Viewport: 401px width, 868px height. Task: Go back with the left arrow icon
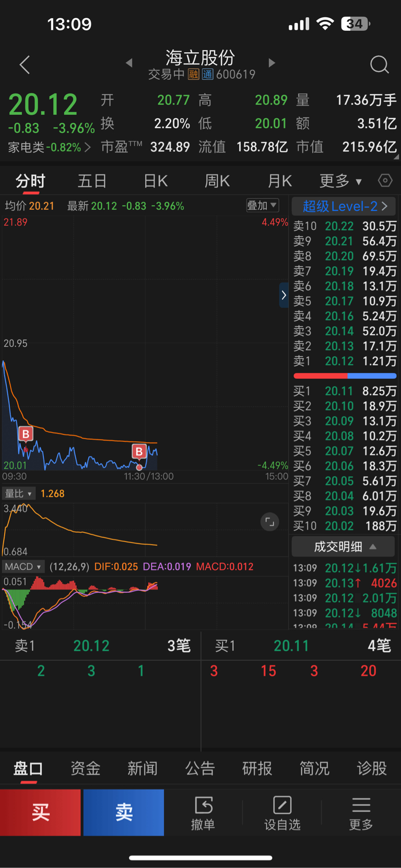(x=25, y=65)
